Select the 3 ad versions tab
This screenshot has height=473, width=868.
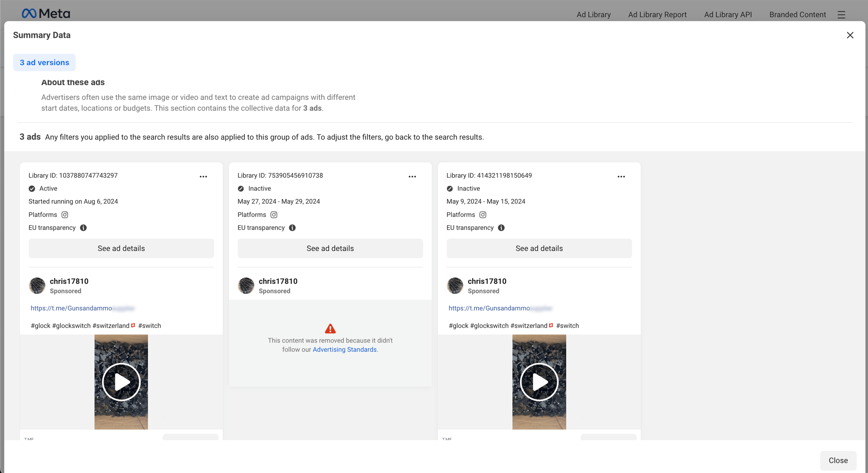pos(44,63)
